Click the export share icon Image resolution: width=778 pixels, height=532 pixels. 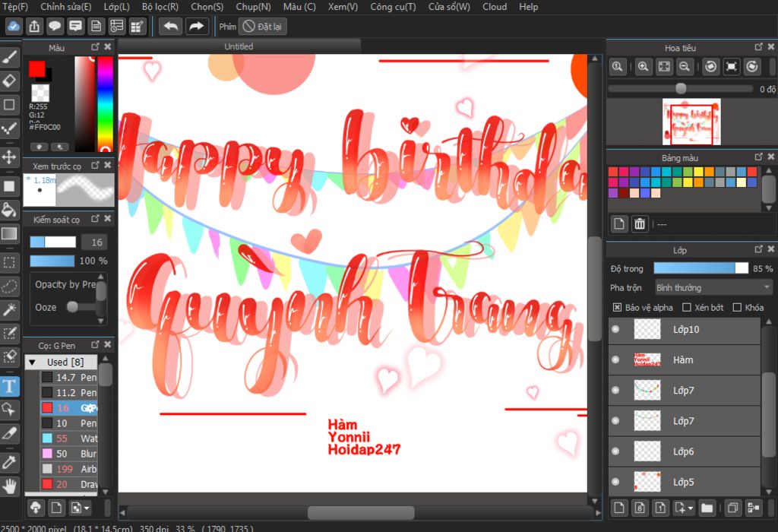tap(34, 27)
